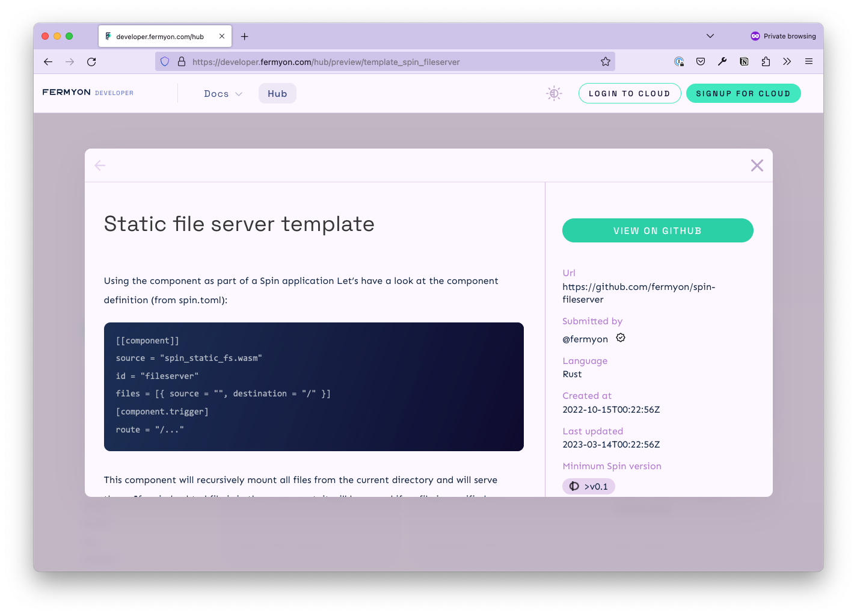
Task: Click LOGIN TO CLOUD button
Action: tap(630, 93)
